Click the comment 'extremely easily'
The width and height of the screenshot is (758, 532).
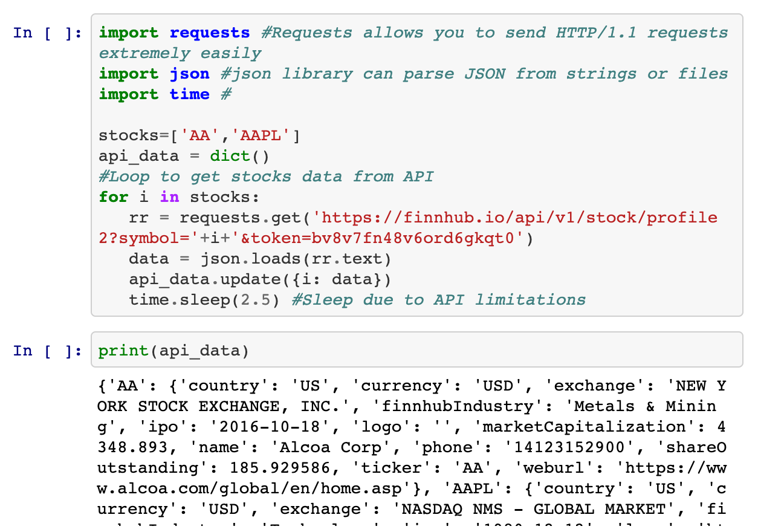click(180, 53)
